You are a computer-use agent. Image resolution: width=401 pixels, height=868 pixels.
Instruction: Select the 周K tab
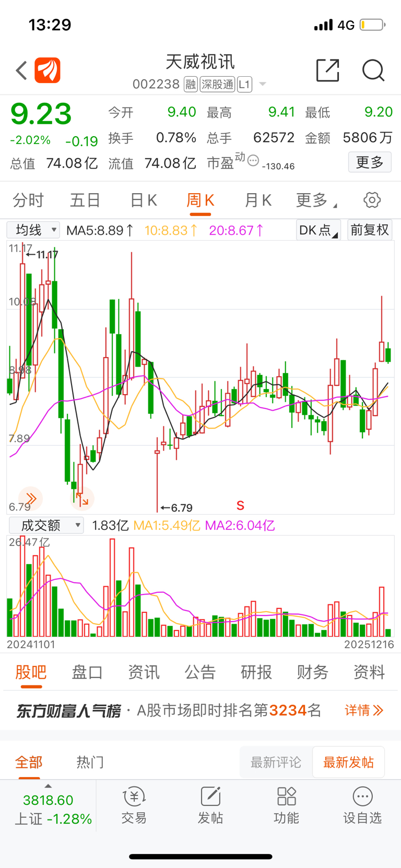point(200,200)
